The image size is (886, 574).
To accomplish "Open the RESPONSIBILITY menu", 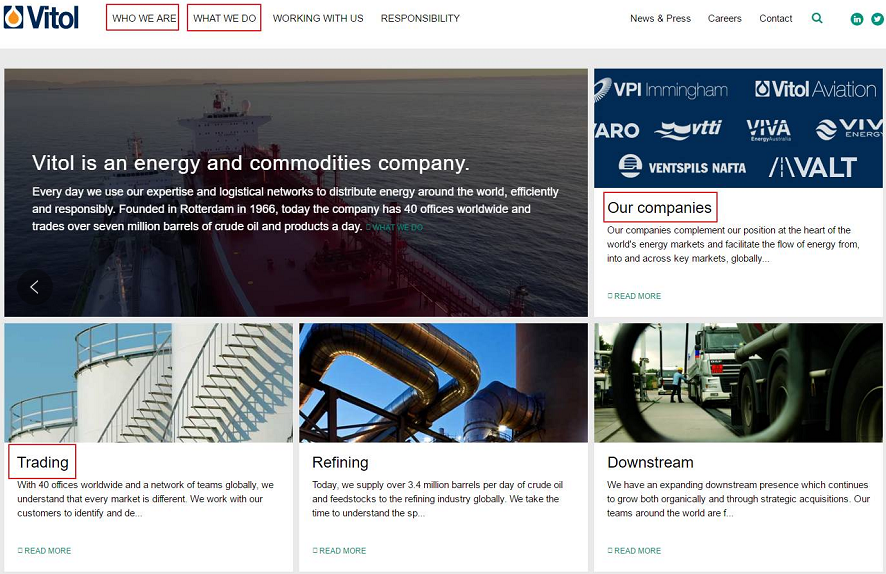I will coord(420,18).
